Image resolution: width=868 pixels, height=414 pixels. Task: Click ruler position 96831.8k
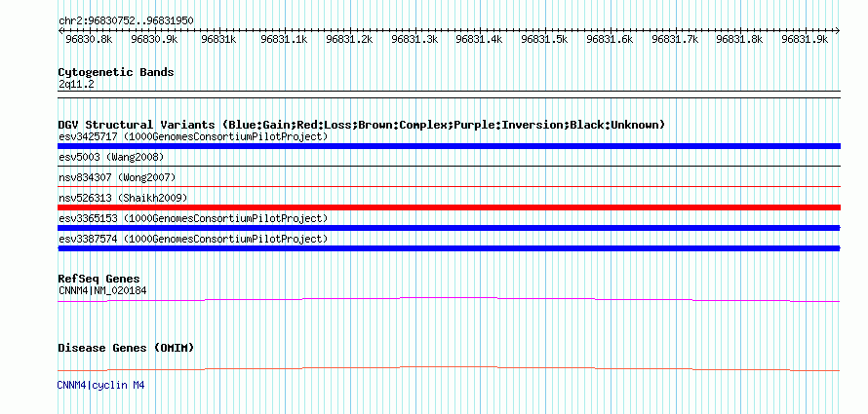[x=739, y=39]
